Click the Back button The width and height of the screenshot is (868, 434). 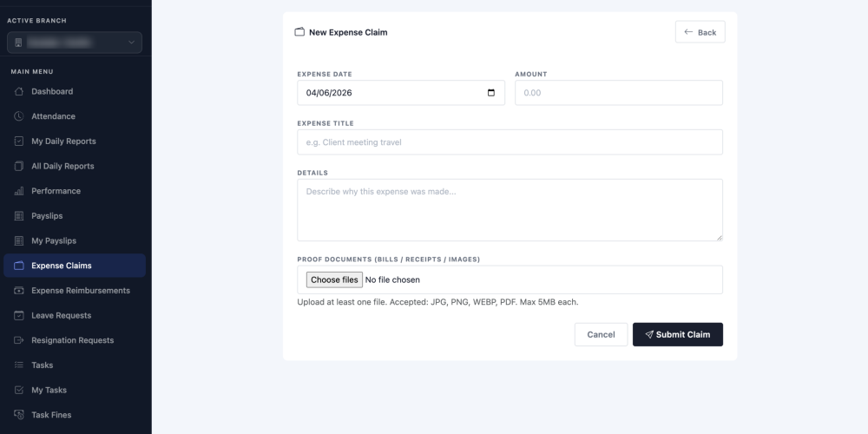(x=700, y=32)
